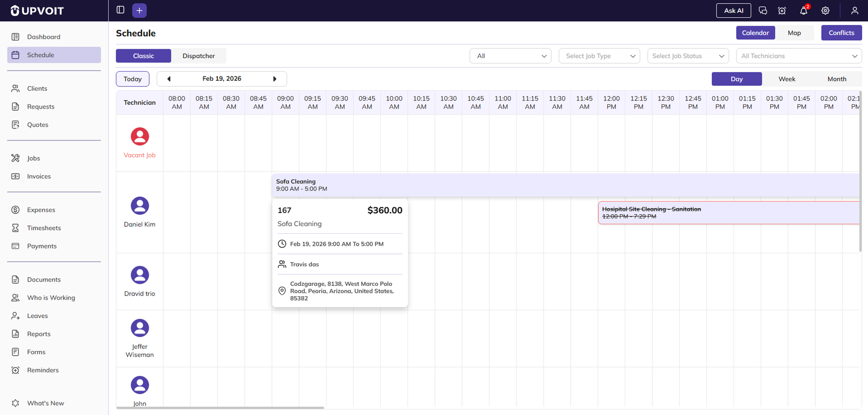Click the $360.00 amount in popup
This screenshot has height=415, width=868.
385,210
